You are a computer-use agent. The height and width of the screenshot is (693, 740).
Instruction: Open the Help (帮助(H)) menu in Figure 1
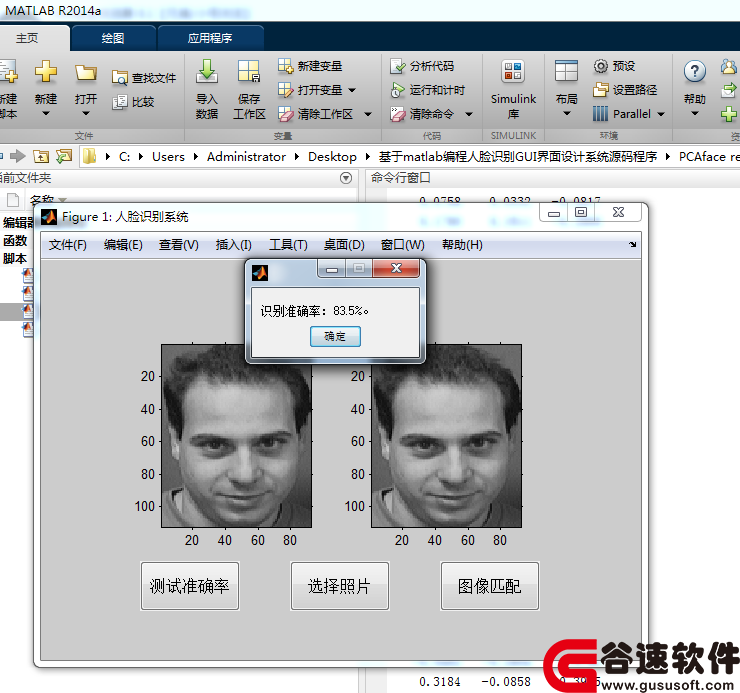coord(462,245)
